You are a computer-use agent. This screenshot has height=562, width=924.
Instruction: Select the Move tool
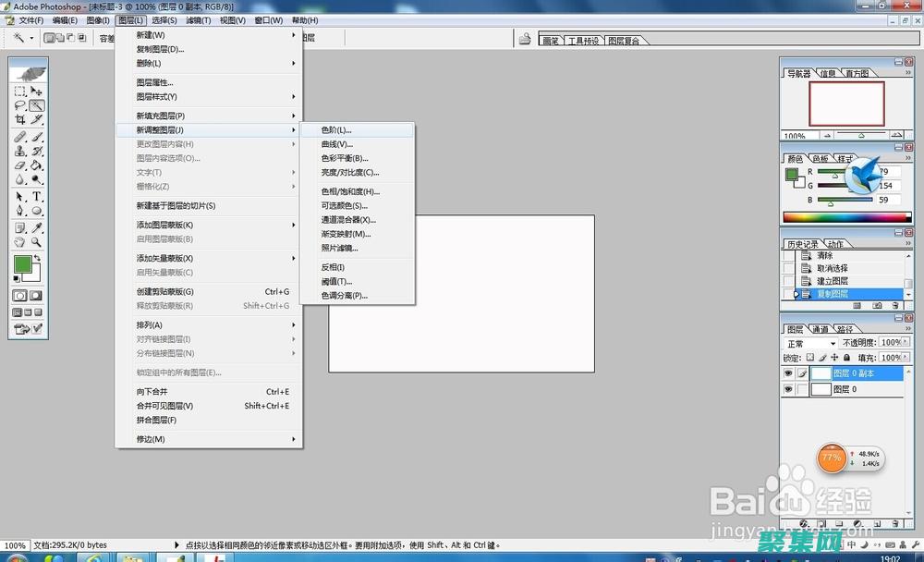click(37, 91)
